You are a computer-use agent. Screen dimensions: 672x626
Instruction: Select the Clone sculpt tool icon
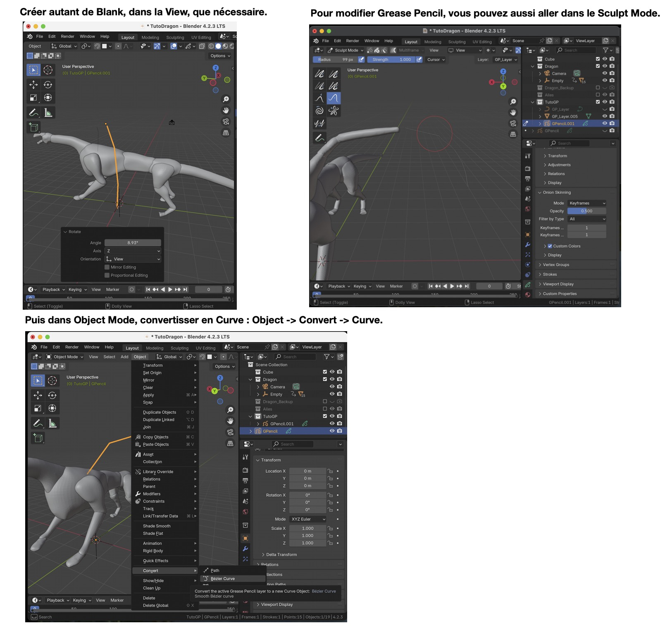[319, 123]
